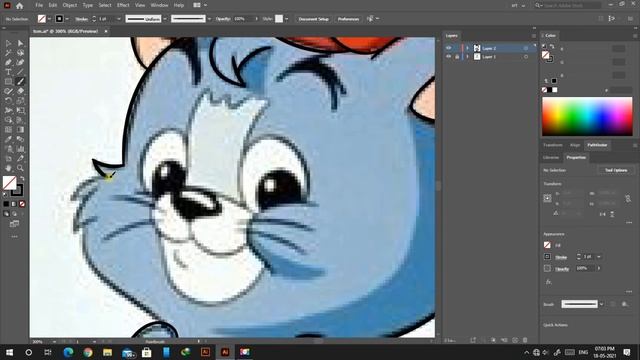Open the Brush dropdown in Properties panel
Image resolution: width=640 pixels, height=360 pixels.
click(x=601, y=304)
